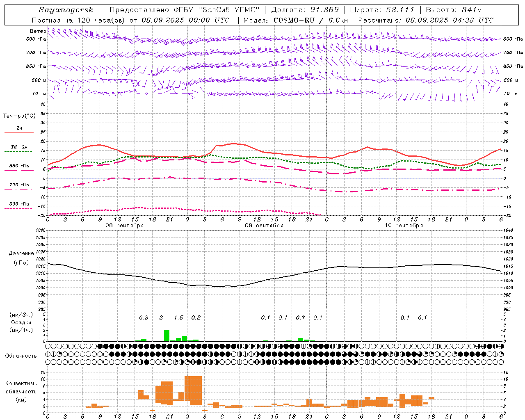Click the '08 сентября' date label
Viewport: 525px width, 420px height.
124,226
